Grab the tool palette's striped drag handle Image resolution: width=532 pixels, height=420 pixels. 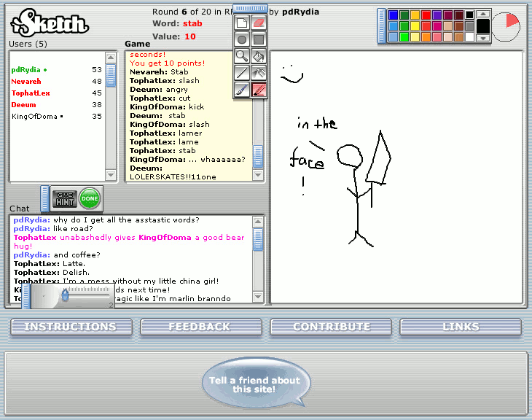click(251, 9)
